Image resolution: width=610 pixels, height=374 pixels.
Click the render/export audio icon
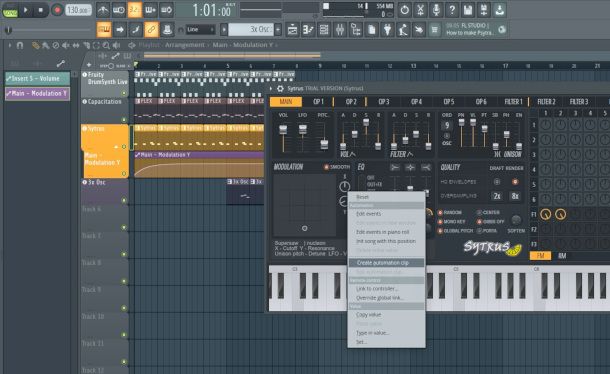(484, 10)
